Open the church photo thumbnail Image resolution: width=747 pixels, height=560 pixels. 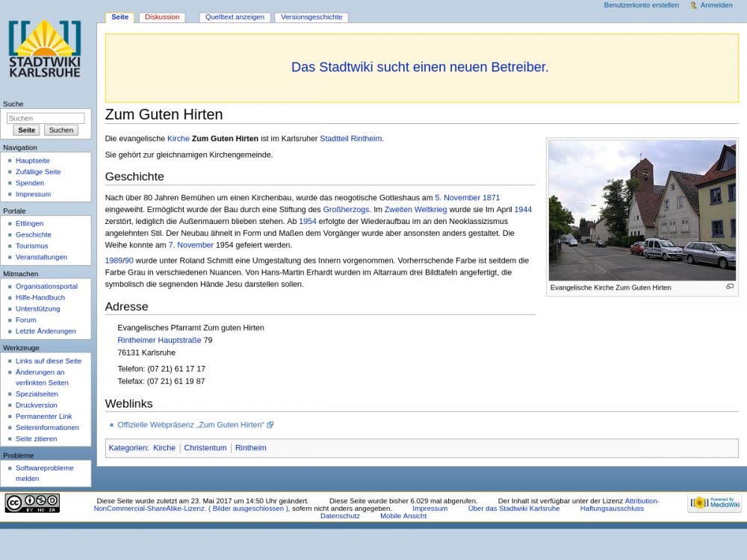[642, 211]
